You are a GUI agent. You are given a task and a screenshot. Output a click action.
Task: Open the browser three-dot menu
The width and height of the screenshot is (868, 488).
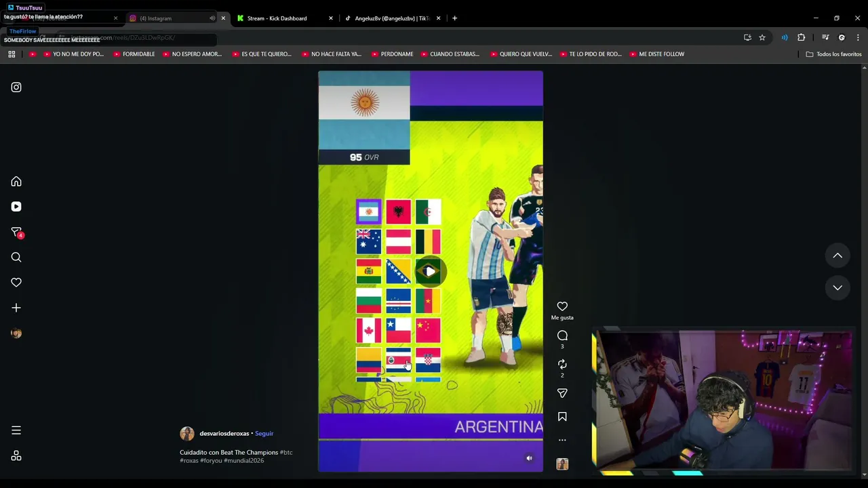point(857,37)
